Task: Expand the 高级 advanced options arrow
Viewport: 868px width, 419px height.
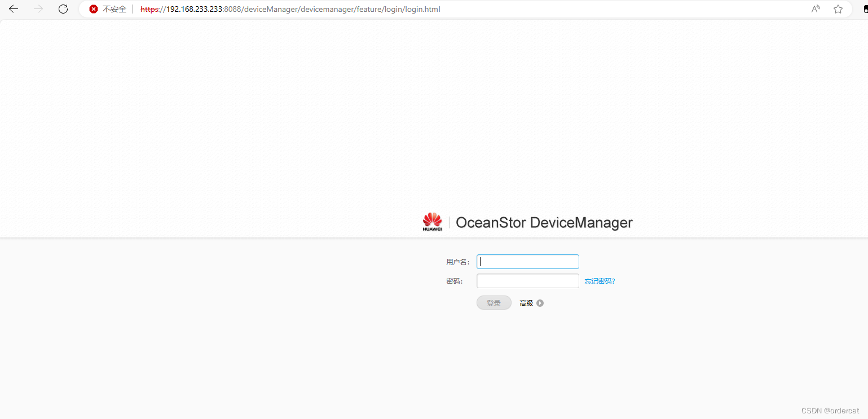Action: [x=540, y=303]
